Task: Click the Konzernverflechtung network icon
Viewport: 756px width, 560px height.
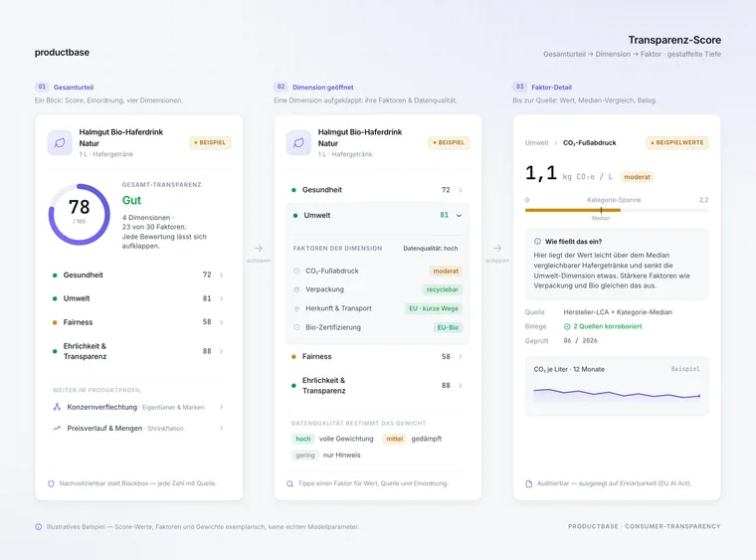Action: 57,407
